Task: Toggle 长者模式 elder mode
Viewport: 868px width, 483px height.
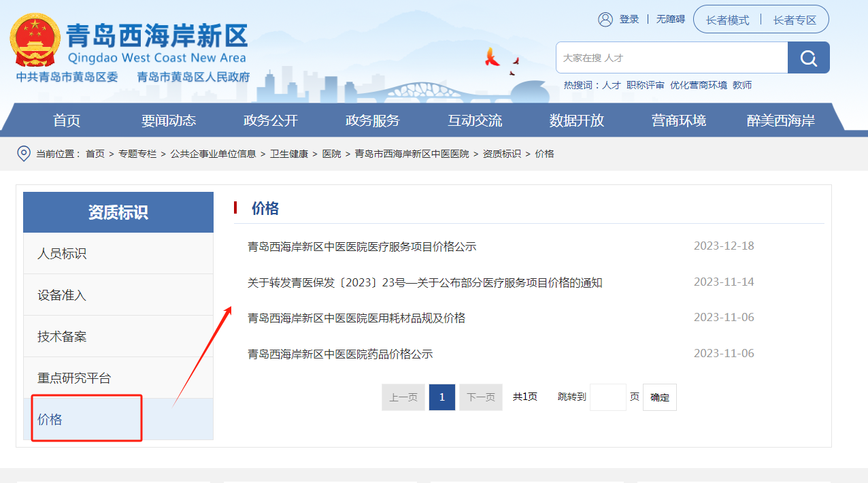Action: click(x=727, y=20)
